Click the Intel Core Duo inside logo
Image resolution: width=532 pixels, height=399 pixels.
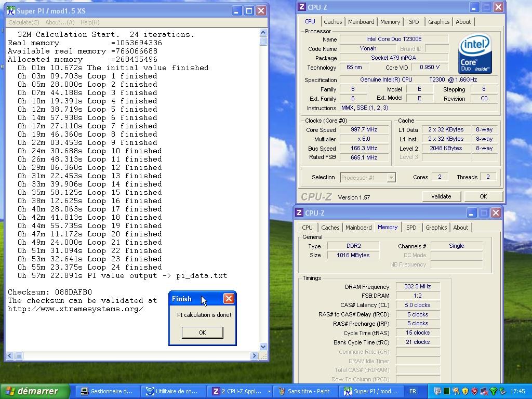[x=474, y=54]
